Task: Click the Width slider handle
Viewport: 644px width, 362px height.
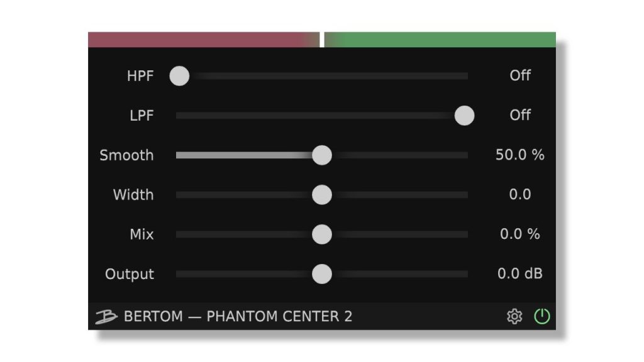Action: 322,195
